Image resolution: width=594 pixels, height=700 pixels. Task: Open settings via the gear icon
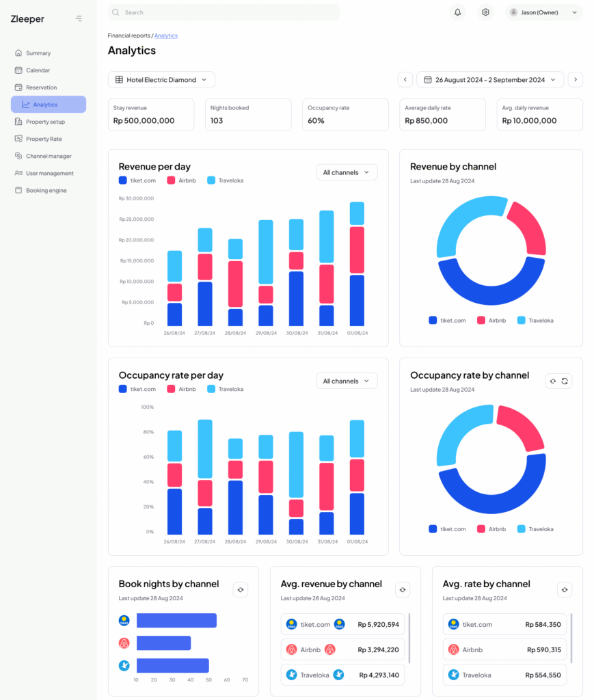485,12
